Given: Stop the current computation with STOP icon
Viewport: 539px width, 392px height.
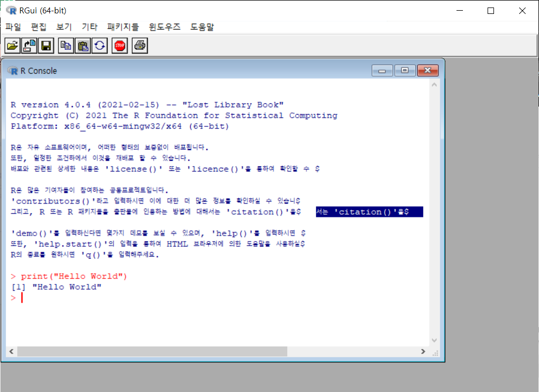Looking at the screenshot, I should (x=119, y=46).
